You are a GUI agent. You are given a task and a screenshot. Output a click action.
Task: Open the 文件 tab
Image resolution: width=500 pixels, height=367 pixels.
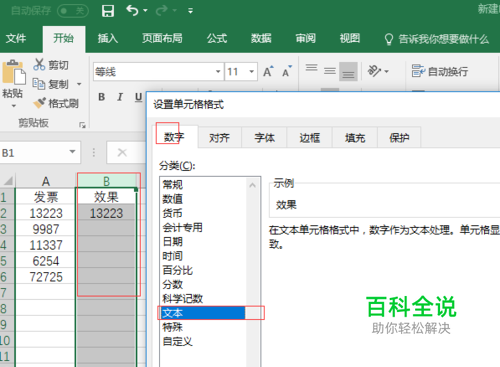[x=16, y=38]
